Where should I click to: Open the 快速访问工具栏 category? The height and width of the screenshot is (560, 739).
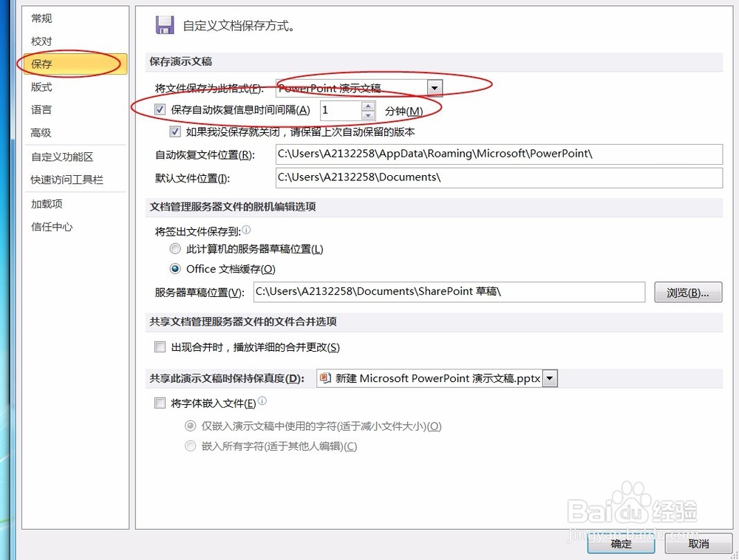[67, 180]
